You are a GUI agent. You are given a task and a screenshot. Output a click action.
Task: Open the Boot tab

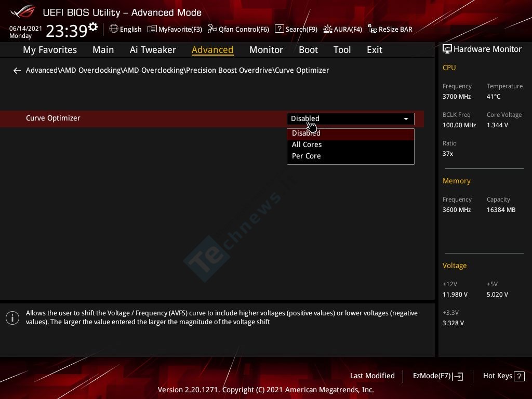point(308,50)
